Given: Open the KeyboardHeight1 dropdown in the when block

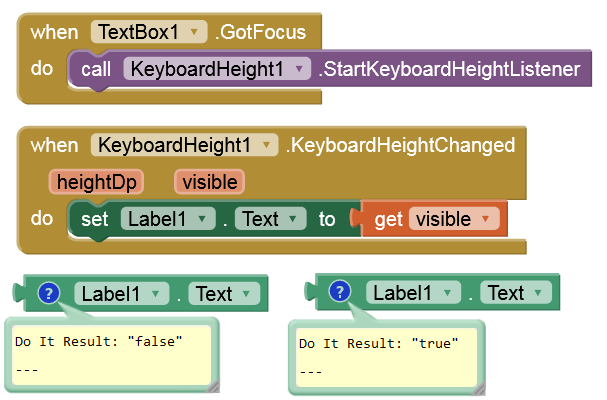Looking at the screenshot, I should pyautogui.click(x=267, y=145).
